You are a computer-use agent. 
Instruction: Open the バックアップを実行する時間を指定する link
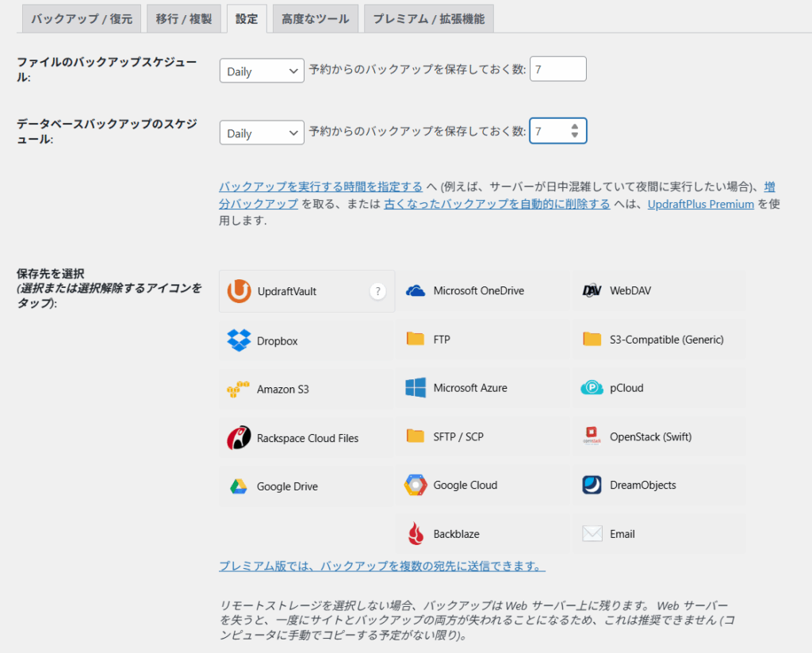(x=320, y=186)
